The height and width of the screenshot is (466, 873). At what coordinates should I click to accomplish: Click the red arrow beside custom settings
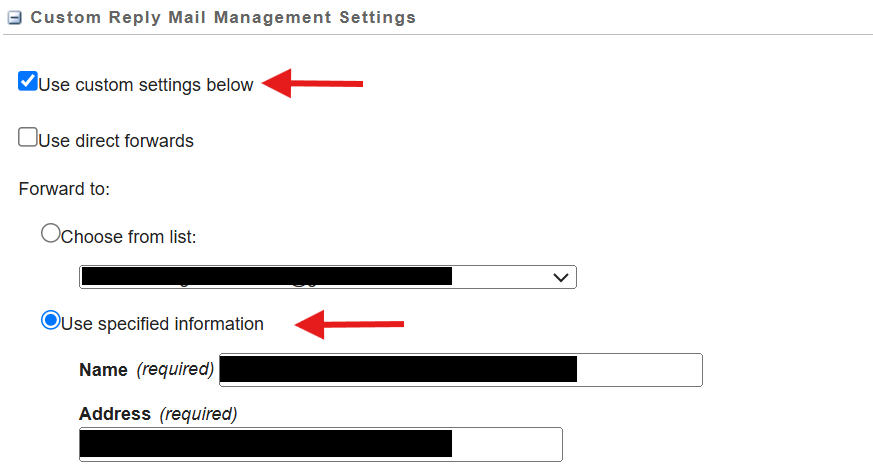(x=312, y=84)
